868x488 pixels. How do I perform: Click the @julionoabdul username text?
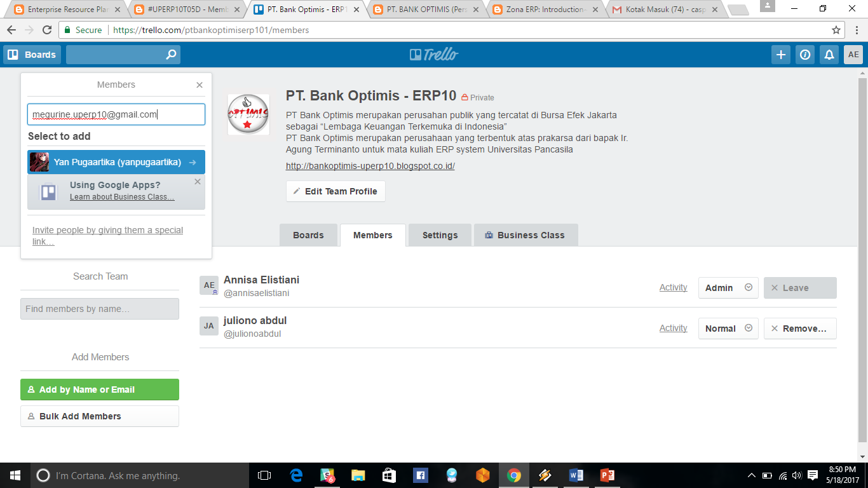[x=252, y=334]
